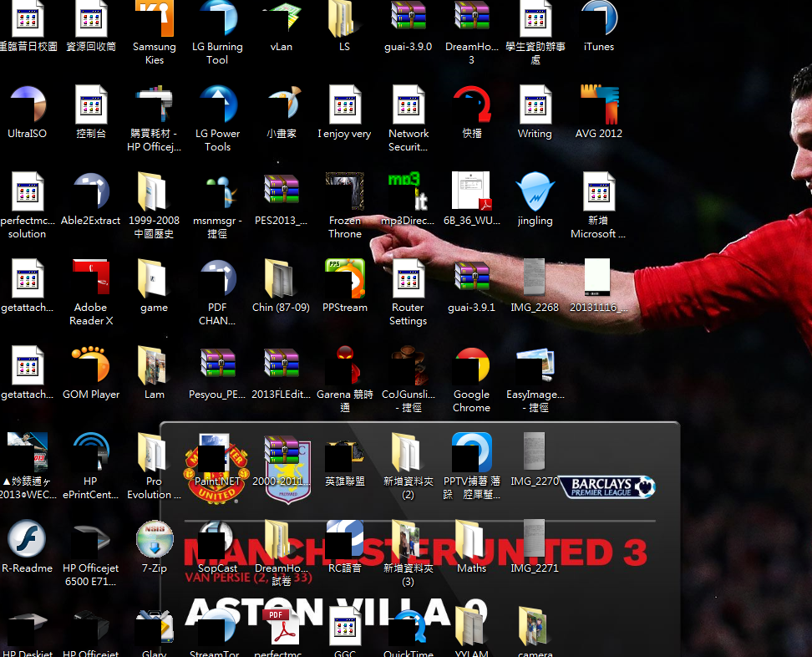Open the Pro Evolution folder
Image resolution: width=812 pixels, height=657 pixels.
click(155, 452)
